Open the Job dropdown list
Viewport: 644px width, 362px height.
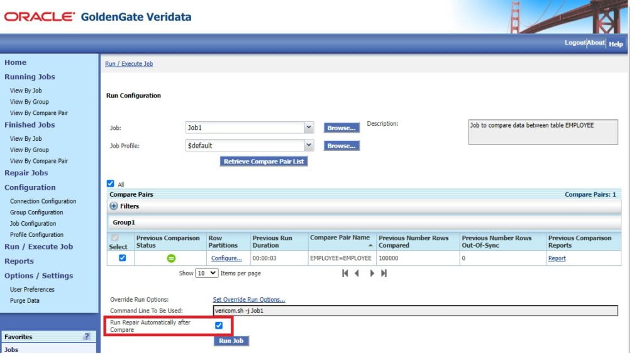pos(308,126)
